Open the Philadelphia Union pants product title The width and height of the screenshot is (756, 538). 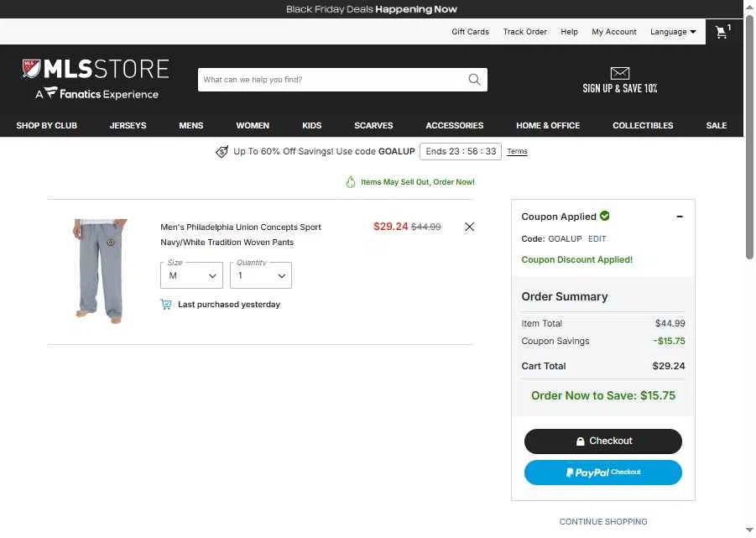point(241,234)
